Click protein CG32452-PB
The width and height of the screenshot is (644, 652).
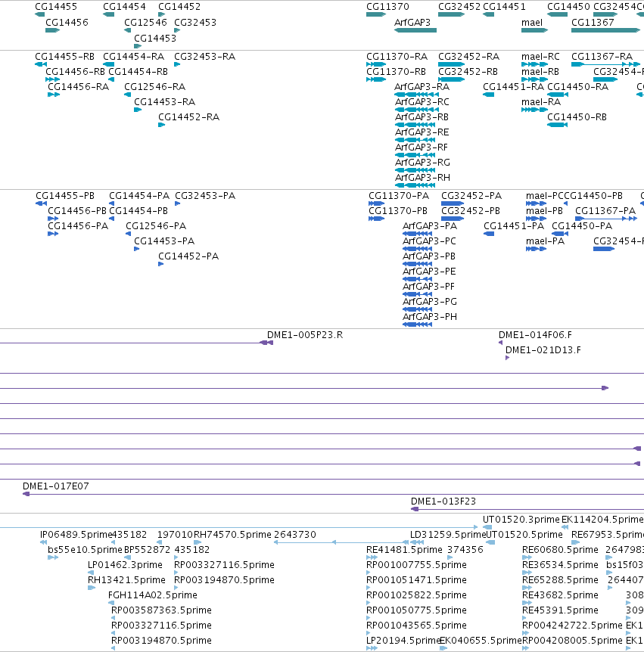click(453, 219)
